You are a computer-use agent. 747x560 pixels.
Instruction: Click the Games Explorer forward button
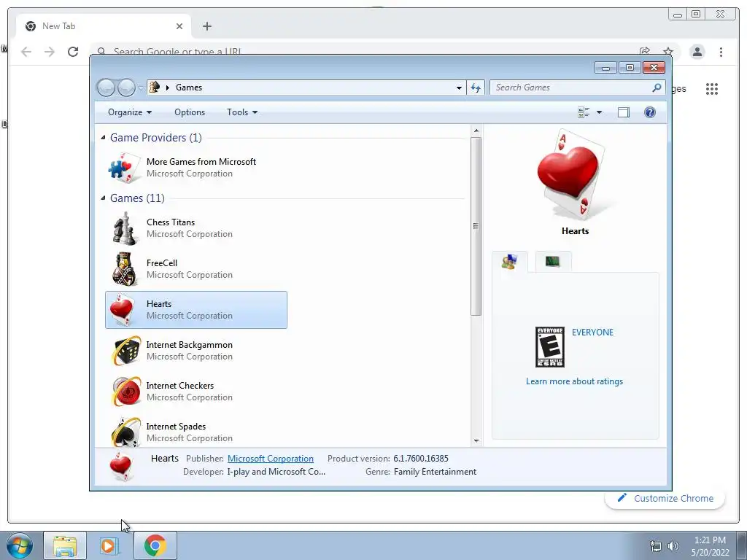pyautogui.click(x=126, y=87)
